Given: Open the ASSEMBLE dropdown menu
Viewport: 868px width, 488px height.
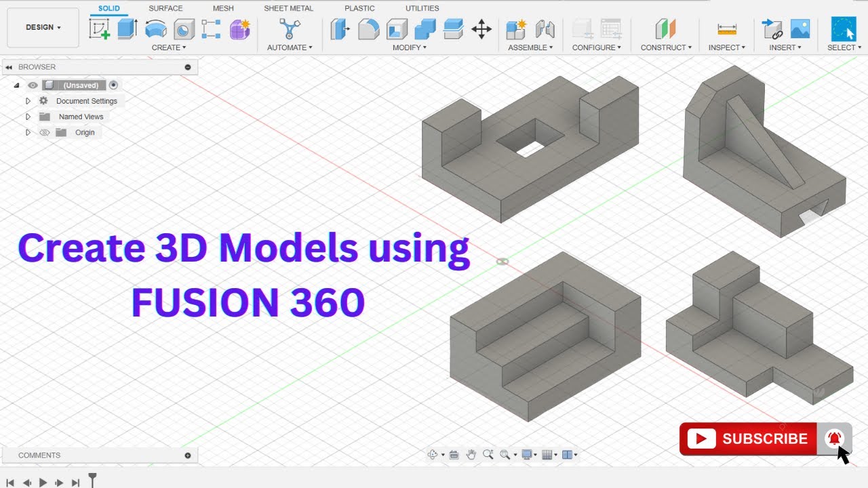Looking at the screenshot, I should [x=530, y=47].
